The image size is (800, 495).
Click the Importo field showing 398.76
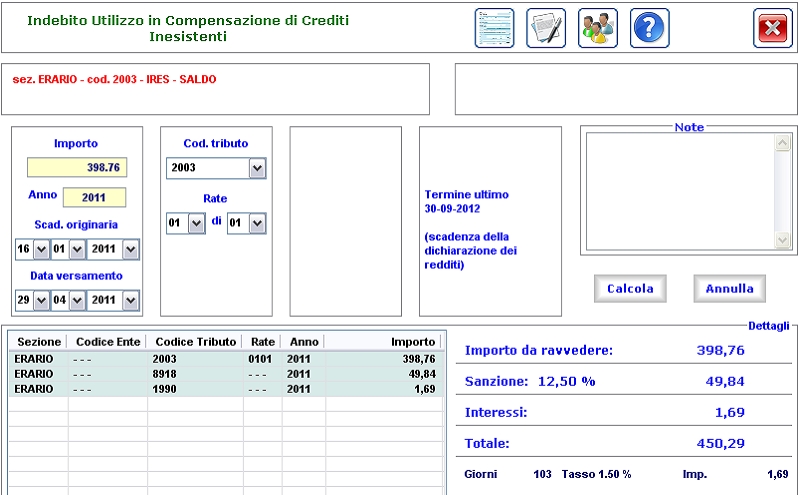click(77, 167)
